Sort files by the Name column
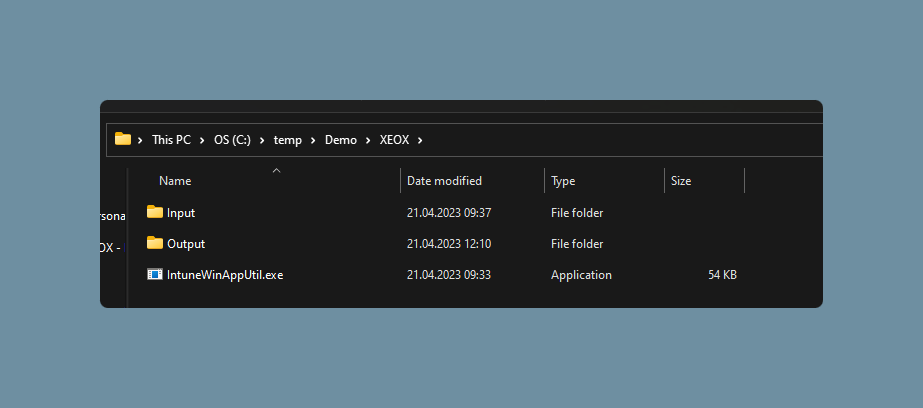923x408 pixels. coord(175,181)
